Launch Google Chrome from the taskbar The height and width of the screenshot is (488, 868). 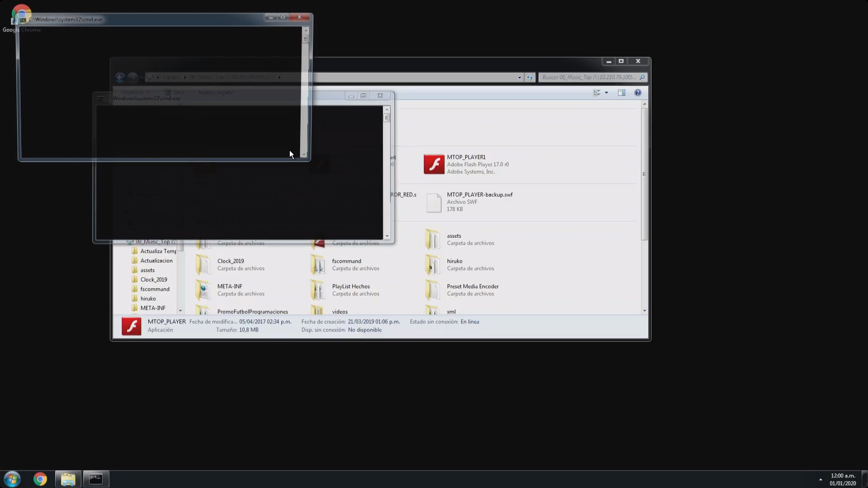pos(40,479)
